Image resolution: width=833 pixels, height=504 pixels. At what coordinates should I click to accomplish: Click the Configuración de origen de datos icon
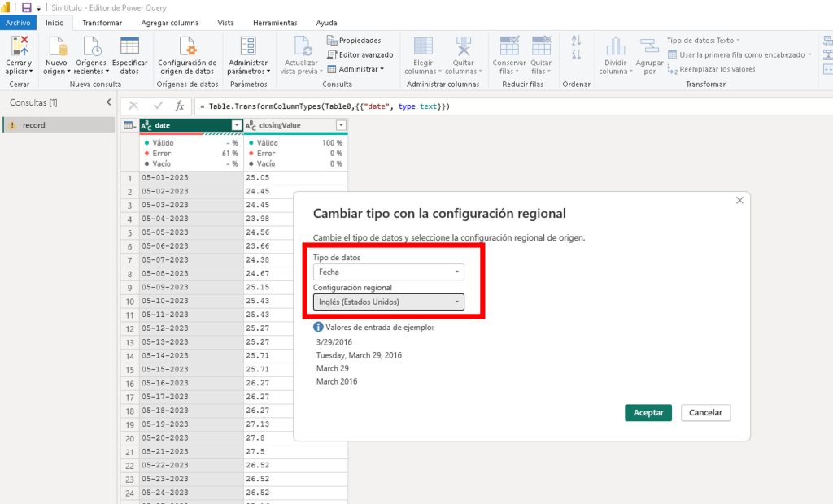pos(187,47)
